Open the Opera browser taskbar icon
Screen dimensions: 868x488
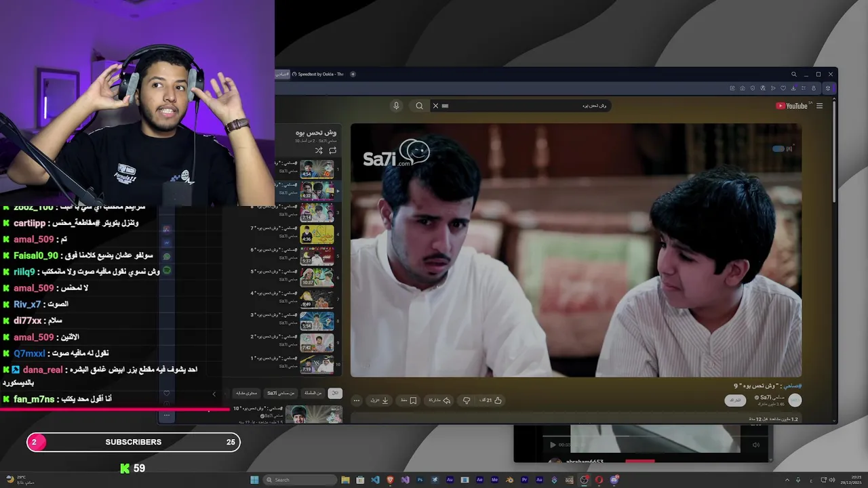pos(599,480)
